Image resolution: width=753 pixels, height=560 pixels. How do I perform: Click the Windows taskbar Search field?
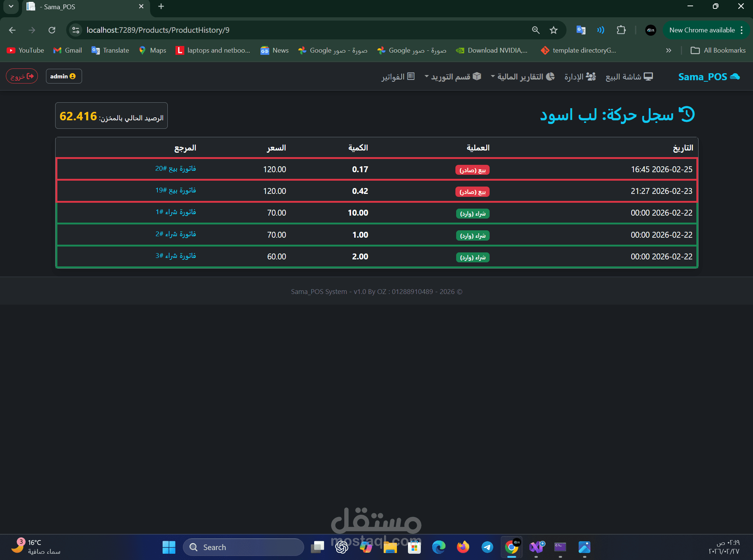point(243,547)
